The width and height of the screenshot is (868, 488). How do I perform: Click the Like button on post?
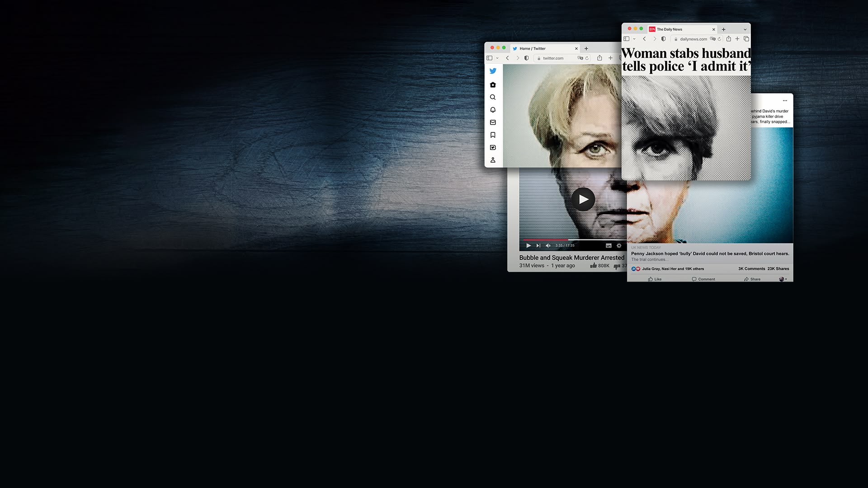click(x=655, y=279)
